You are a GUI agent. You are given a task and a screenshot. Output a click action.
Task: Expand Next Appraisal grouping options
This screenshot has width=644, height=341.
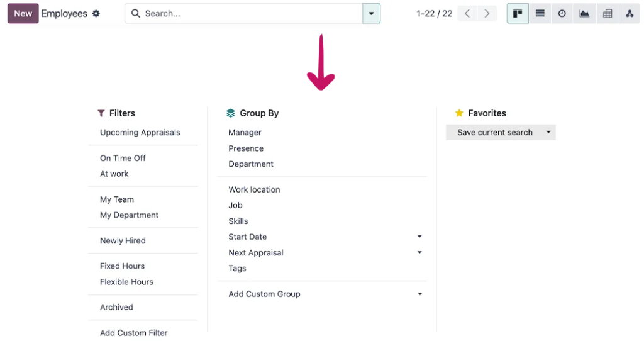click(419, 253)
